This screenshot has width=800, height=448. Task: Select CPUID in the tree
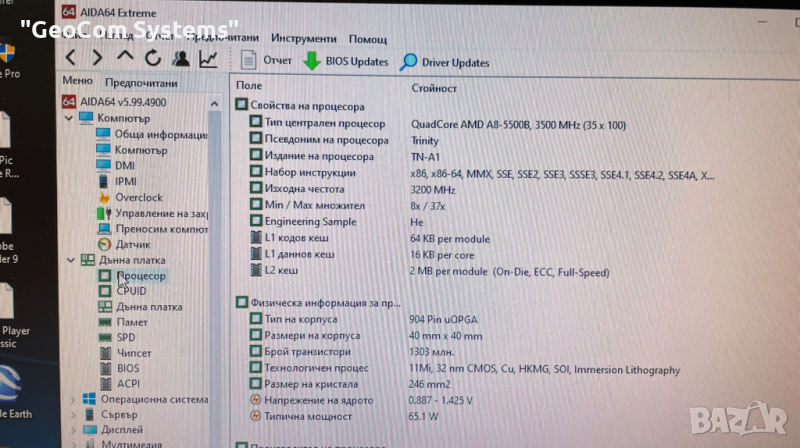click(130, 291)
